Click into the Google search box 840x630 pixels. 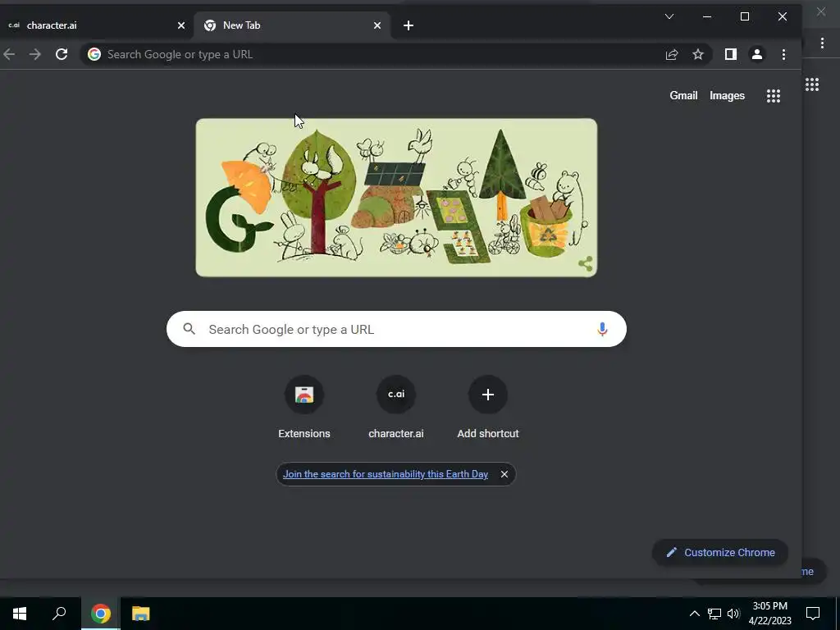396,329
